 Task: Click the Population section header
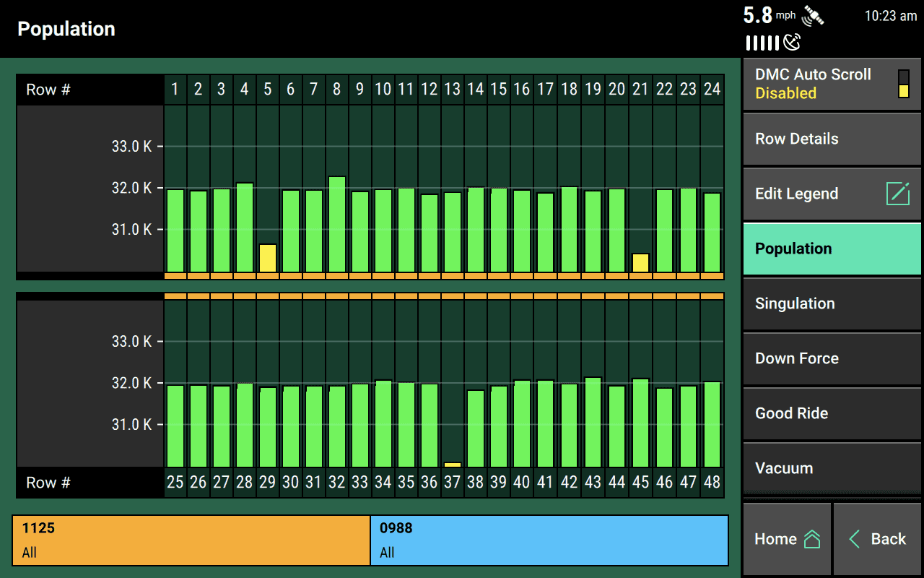tap(66, 29)
